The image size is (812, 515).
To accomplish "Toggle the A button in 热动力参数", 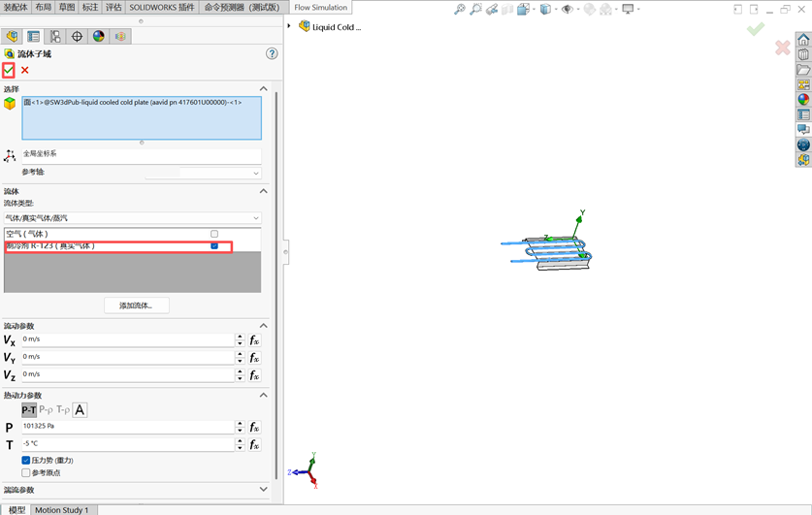I will [x=80, y=410].
